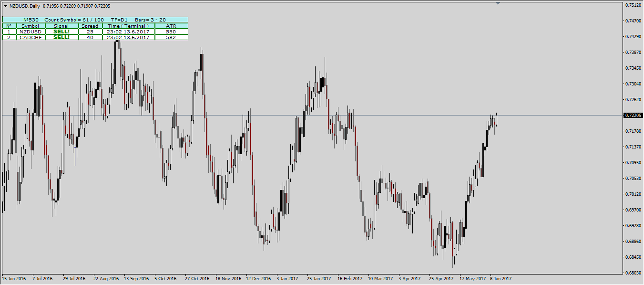This screenshot has height=285, width=644.
Task: Click the Symbol column header
Action: [31, 26]
